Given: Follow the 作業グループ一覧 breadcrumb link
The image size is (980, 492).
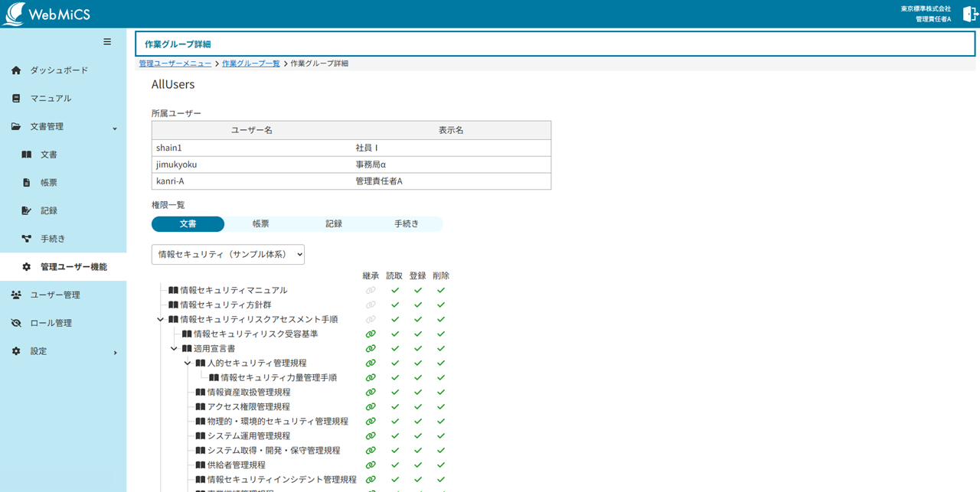Looking at the screenshot, I should (x=250, y=64).
